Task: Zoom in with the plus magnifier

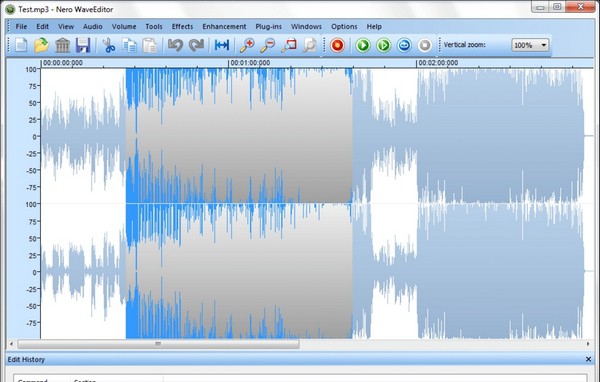Action: pos(247,45)
